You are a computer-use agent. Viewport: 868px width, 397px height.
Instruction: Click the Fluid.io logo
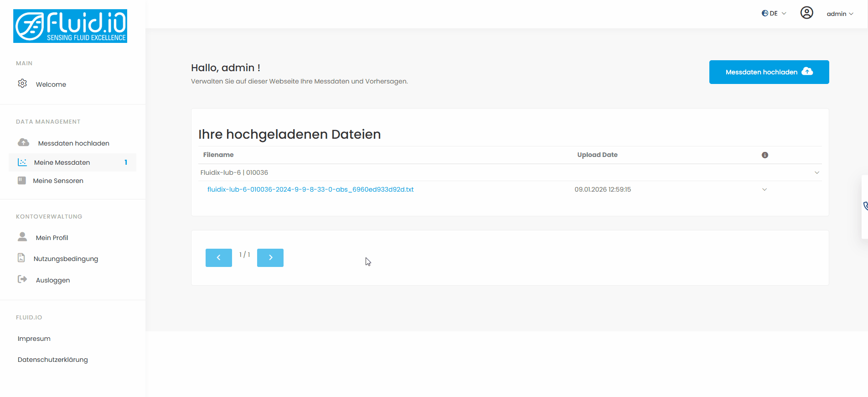coord(70,26)
